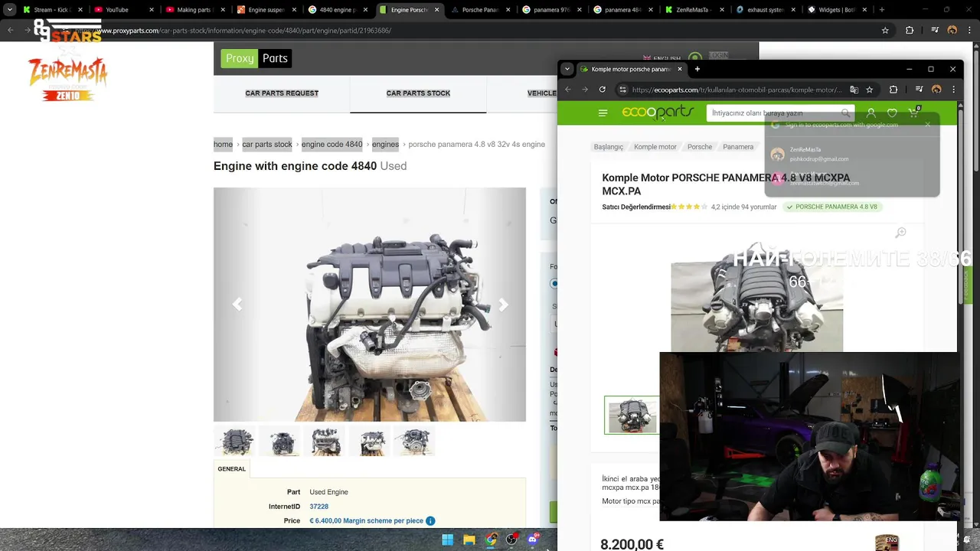Go to home breadcrumb on proxyparts
This screenshot has width=980, height=551.
point(223,144)
